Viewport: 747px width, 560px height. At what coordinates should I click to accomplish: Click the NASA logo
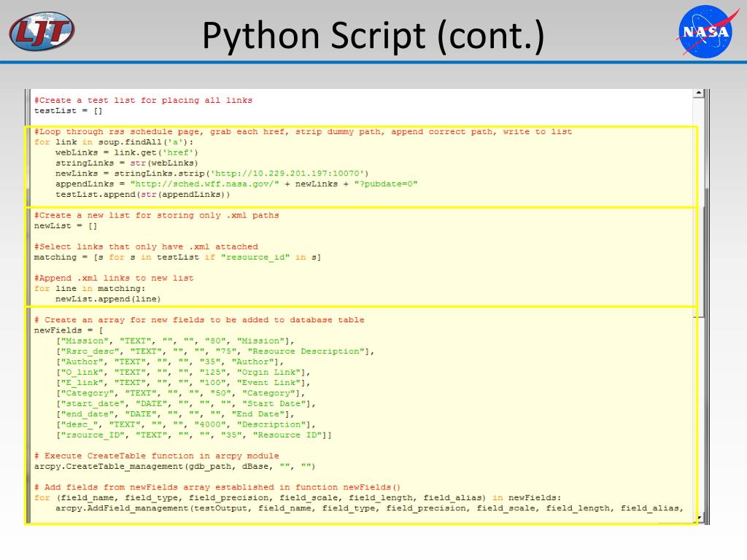click(x=704, y=31)
